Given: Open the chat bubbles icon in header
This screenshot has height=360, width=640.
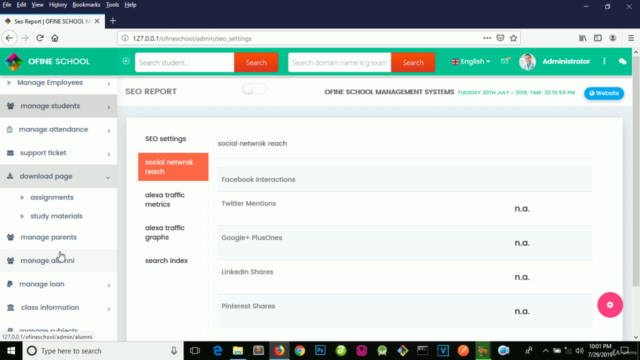Looking at the screenshot, I should point(622,62).
